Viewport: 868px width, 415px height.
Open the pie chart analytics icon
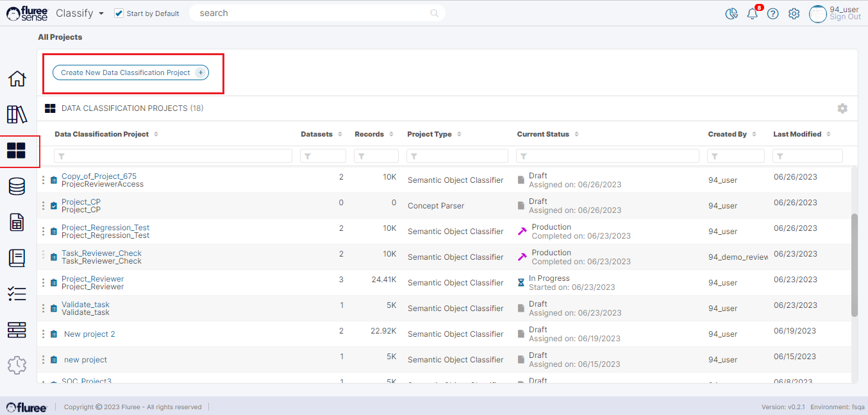point(731,14)
